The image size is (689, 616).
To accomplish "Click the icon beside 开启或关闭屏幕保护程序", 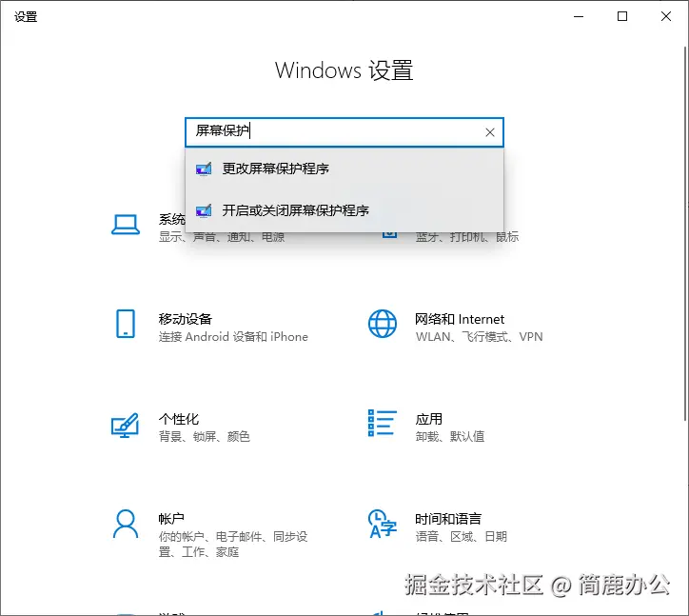I will point(204,210).
